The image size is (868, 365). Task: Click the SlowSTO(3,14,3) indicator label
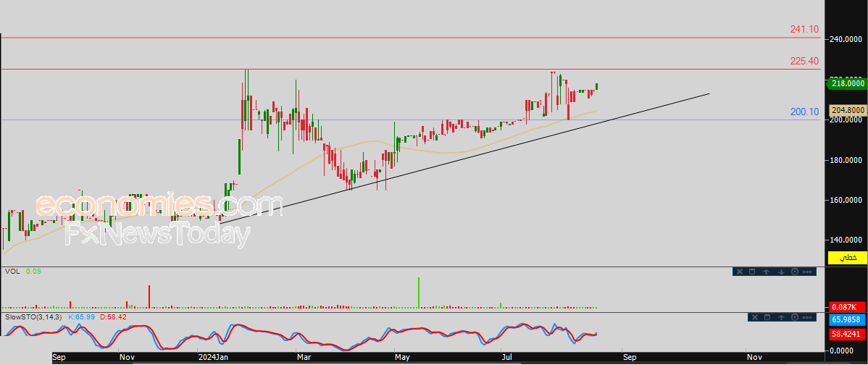34,317
